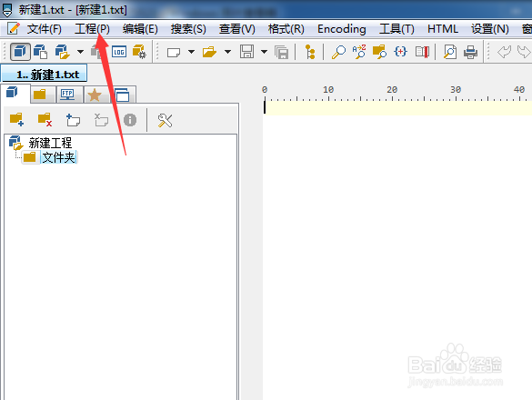Click delete folder icon in project panel
The image size is (532, 400).
tap(45, 120)
